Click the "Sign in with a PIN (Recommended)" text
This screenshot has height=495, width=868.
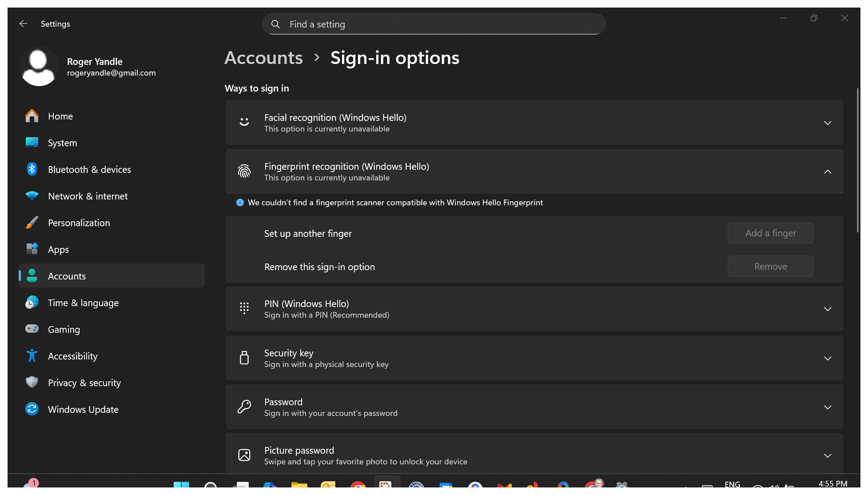326,315
